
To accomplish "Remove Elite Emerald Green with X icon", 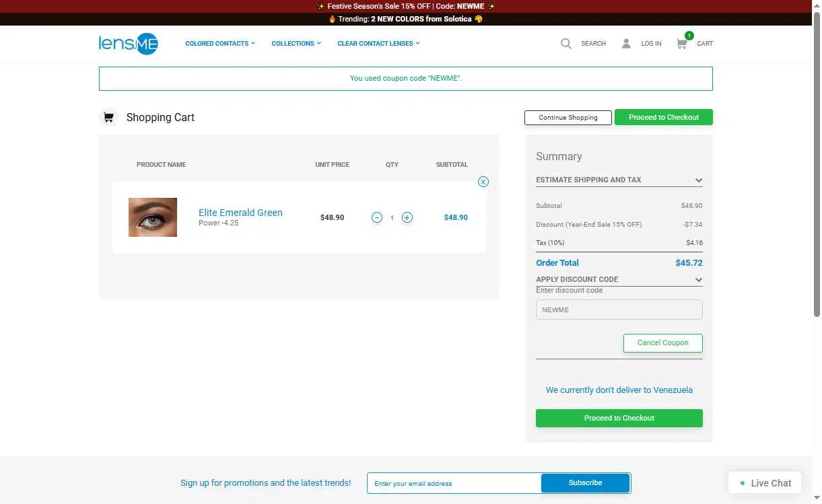I will pos(483,182).
